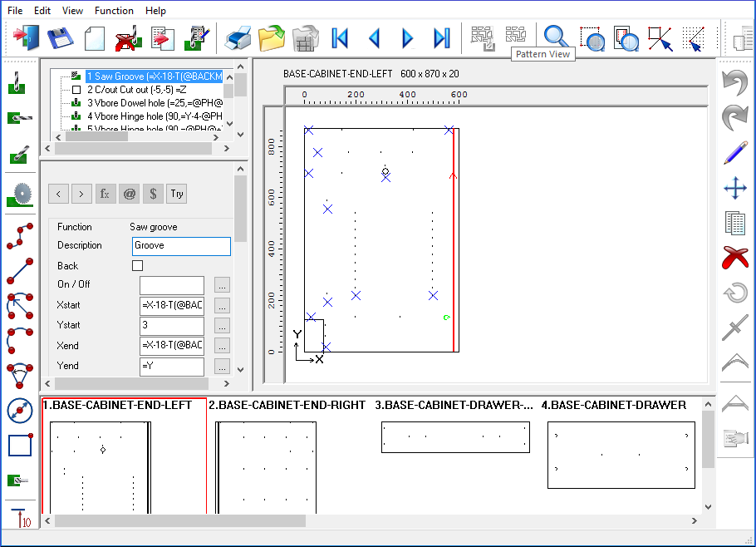Image resolution: width=756 pixels, height=547 pixels.
Task: Click the Ystart value field
Action: point(172,326)
